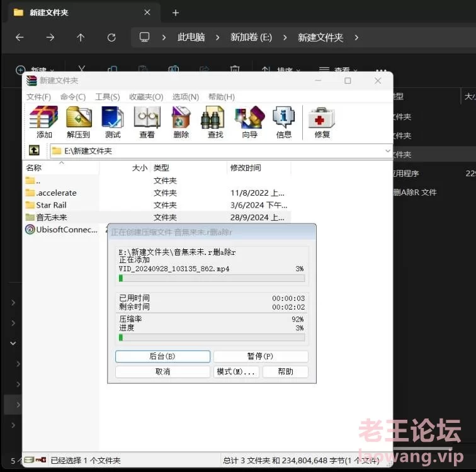Click the Explorer forward arrow
The height and width of the screenshot is (472, 476).
click(50, 38)
